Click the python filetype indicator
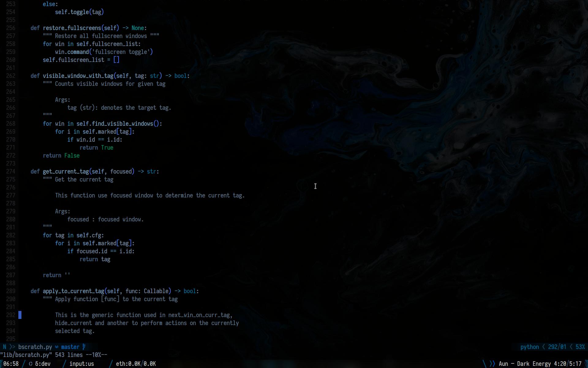 (x=530, y=347)
